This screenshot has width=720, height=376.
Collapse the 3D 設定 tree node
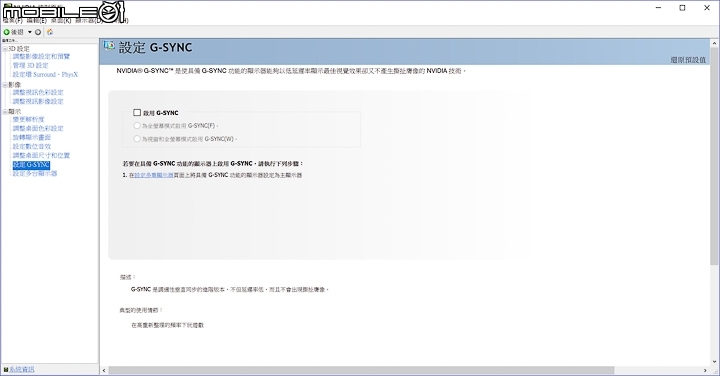(x=5, y=49)
